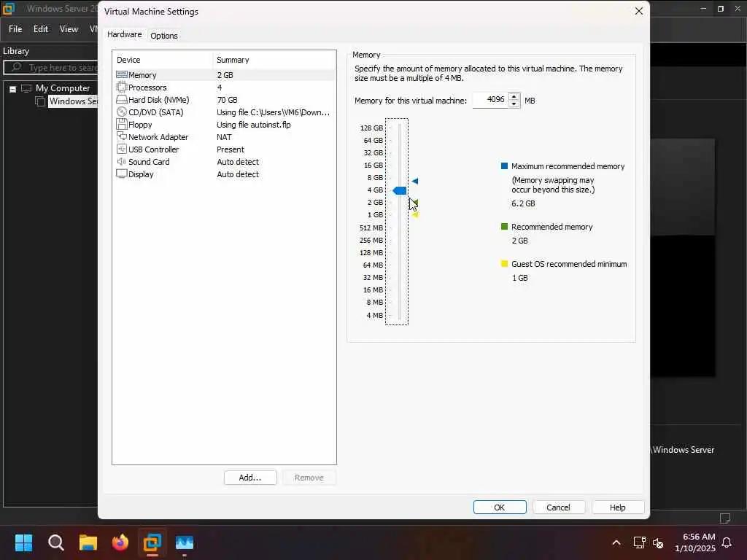Open the notifications bell icon
This screenshot has height=560, width=747.
(727, 542)
